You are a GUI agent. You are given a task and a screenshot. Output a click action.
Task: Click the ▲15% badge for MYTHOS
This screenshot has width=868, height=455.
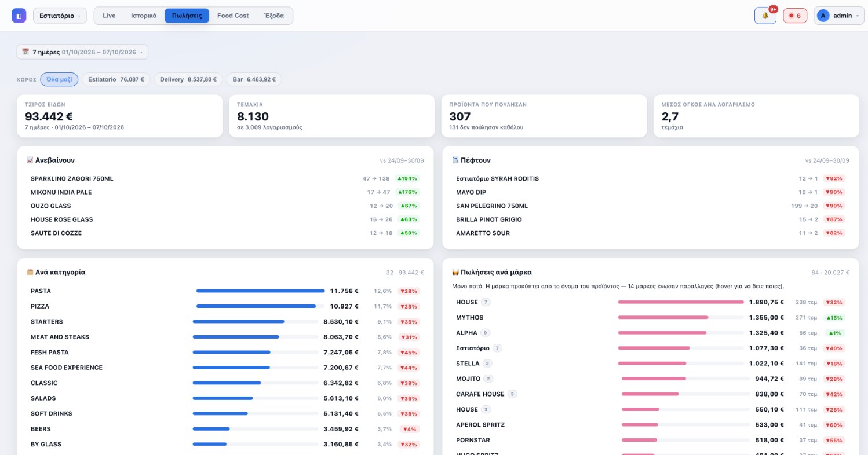click(x=834, y=317)
